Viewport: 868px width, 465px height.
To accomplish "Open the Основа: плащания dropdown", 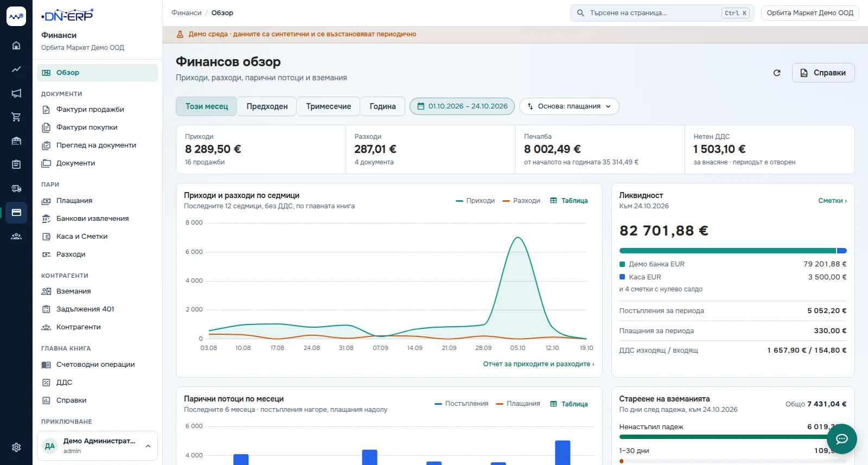I will click(x=569, y=106).
